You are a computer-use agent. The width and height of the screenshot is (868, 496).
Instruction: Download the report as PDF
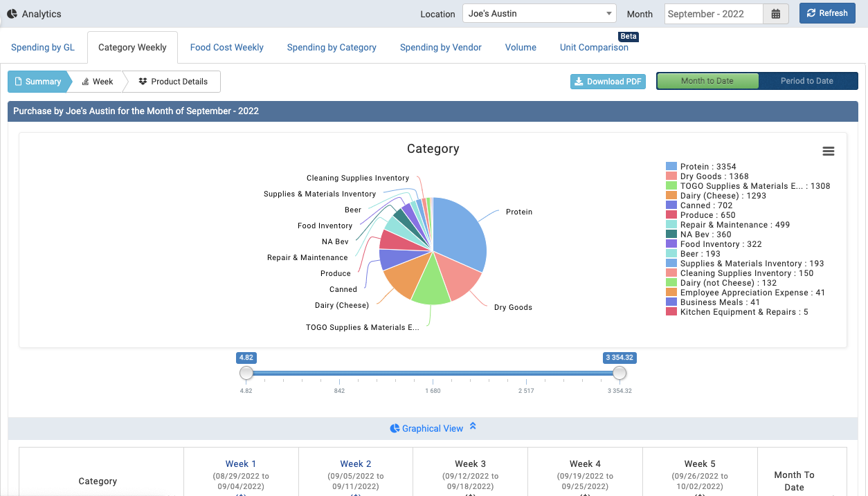pyautogui.click(x=608, y=81)
